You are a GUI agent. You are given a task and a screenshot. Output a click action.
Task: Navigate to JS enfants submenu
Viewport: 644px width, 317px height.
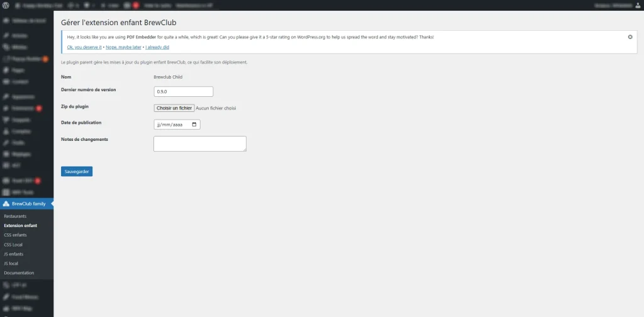point(14,253)
